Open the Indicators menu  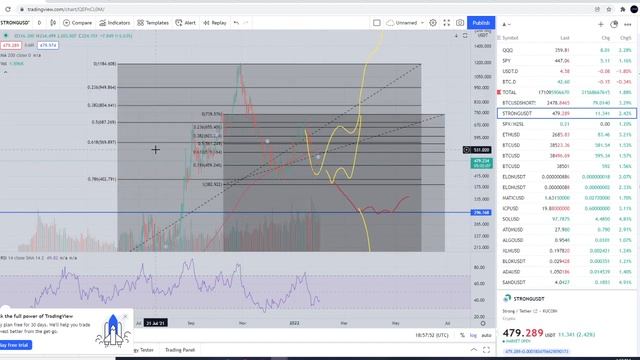tap(115, 23)
